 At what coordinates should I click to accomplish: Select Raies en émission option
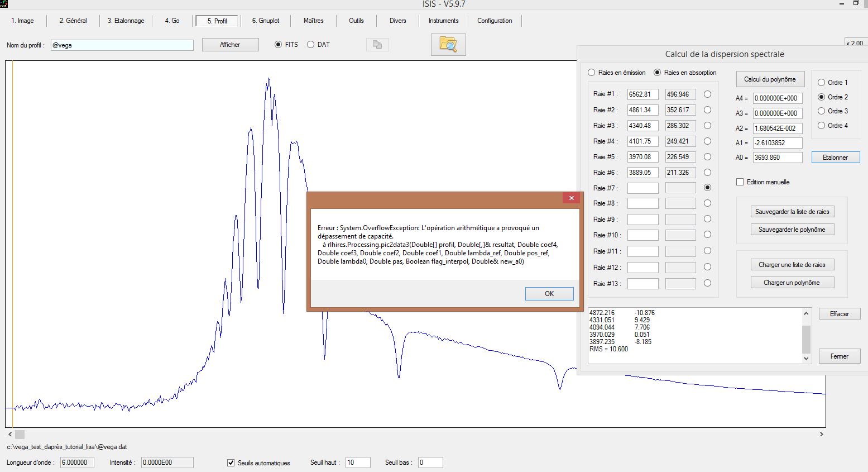592,73
